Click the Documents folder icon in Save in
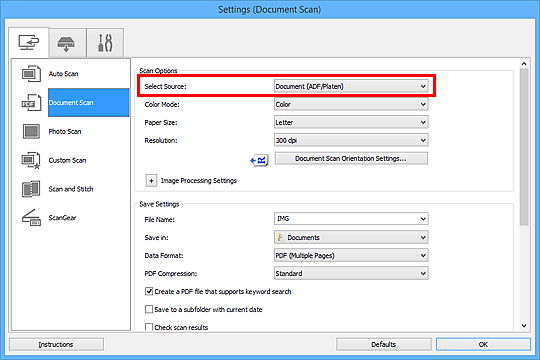540x360 pixels. pos(281,237)
